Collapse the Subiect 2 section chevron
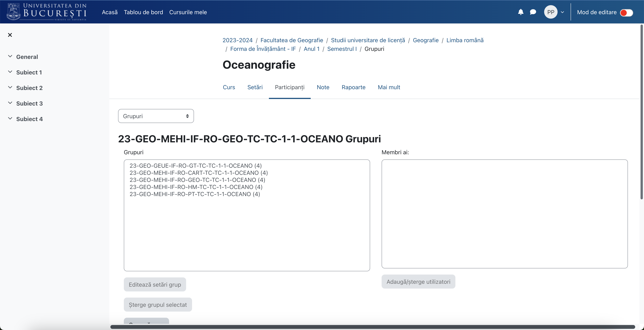Viewport: 644px width, 330px height. point(10,87)
